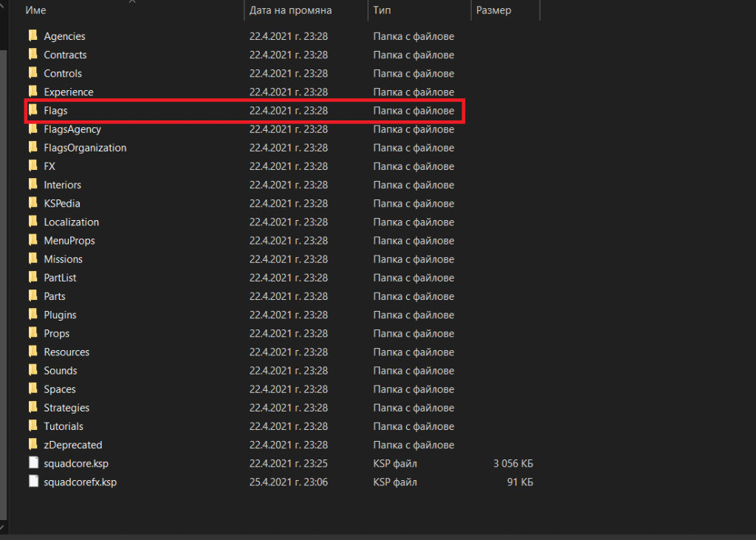756x540 pixels.
Task: Click the Missions folder icon
Action: (x=32, y=259)
